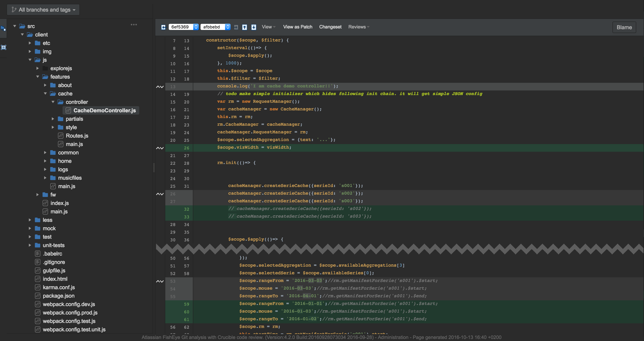Expand the unit-tests folder
This screenshot has height=341, width=644.
[30, 245]
